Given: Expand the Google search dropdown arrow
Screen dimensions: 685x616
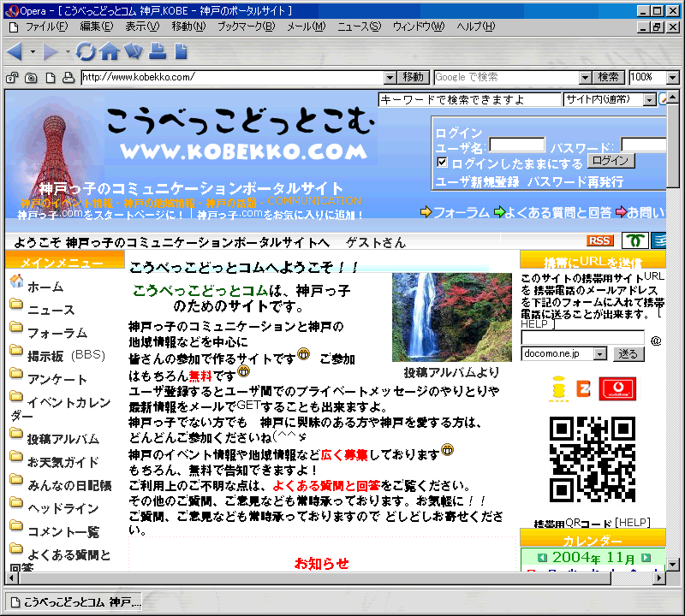Looking at the screenshot, I should point(585,78).
